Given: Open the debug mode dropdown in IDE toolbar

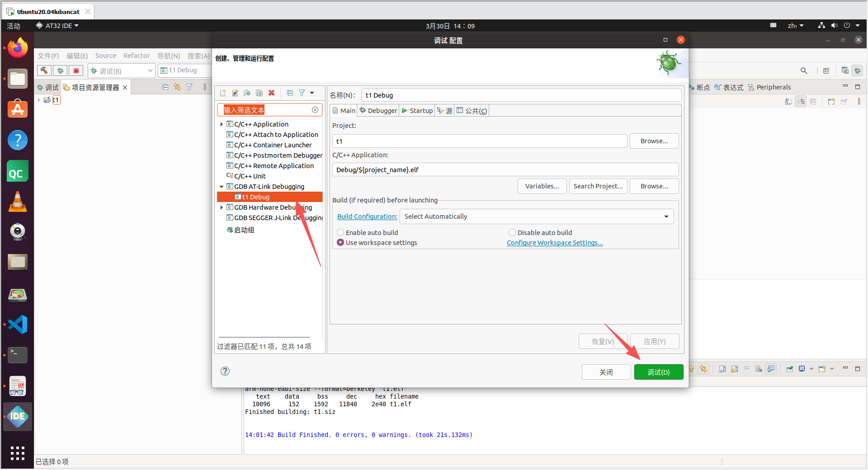Looking at the screenshot, I should [150, 70].
